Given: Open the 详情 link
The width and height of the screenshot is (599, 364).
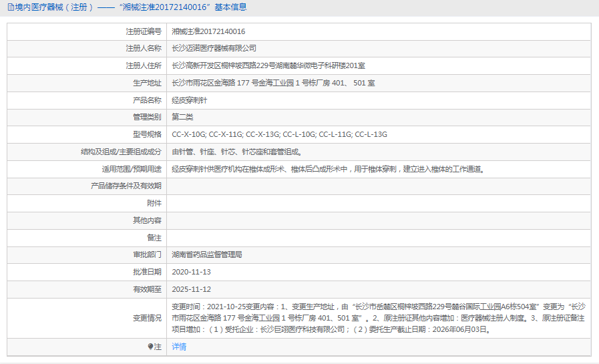Looking at the screenshot, I should point(179,347).
